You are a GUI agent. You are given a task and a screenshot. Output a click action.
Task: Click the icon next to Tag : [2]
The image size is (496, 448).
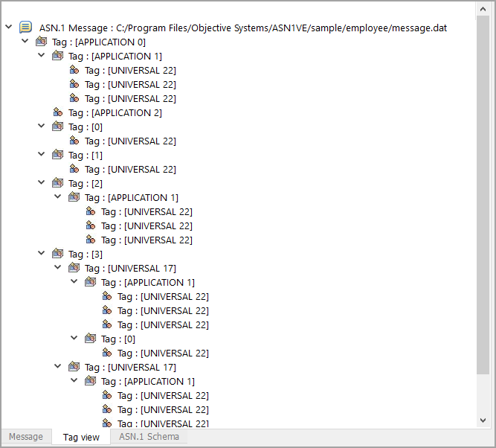58,183
